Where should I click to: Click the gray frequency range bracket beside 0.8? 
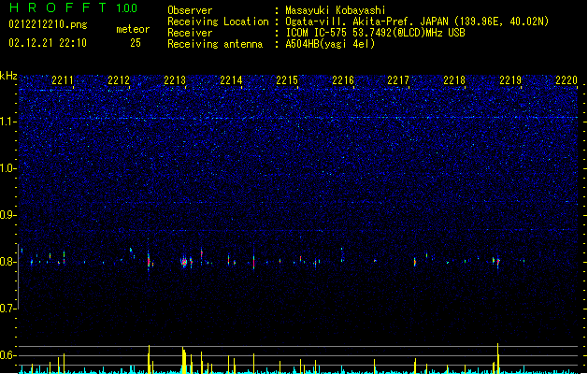tap(18, 277)
